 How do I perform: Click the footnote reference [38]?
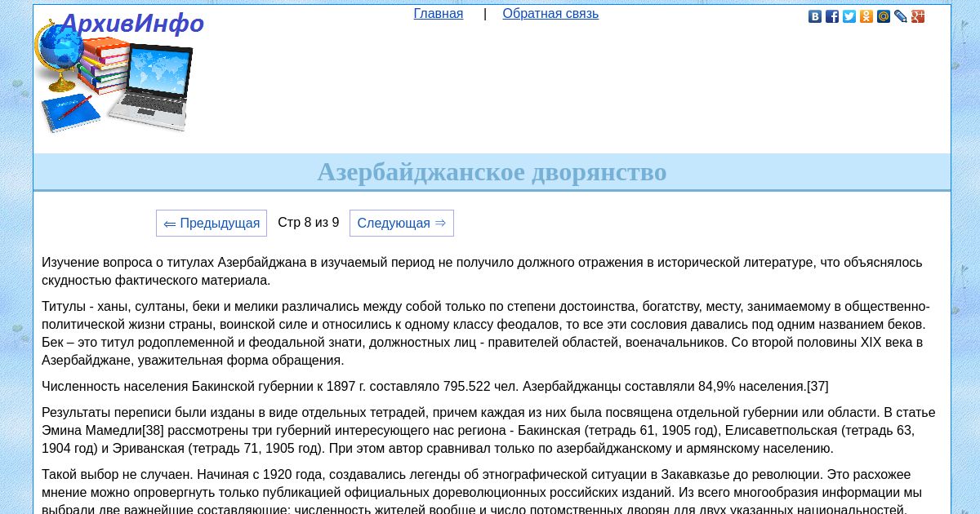(153, 431)
